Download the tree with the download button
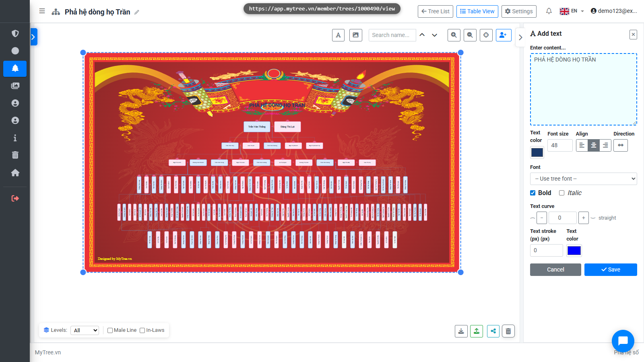Image resolution: width=644 pixels, height=362 pixels. 461,331
